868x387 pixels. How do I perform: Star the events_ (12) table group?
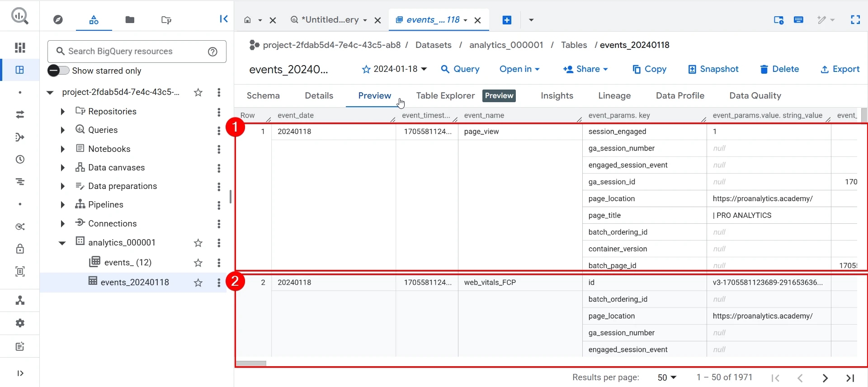pos(198,263)
